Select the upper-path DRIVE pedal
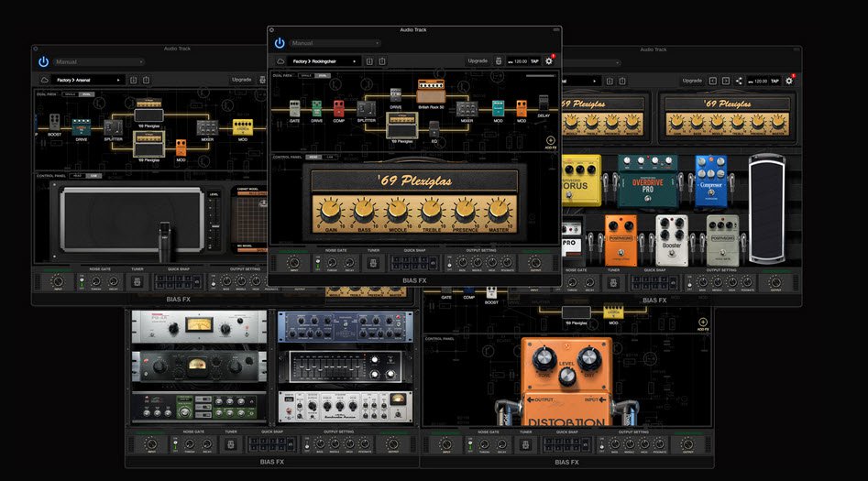 [395, 95]
